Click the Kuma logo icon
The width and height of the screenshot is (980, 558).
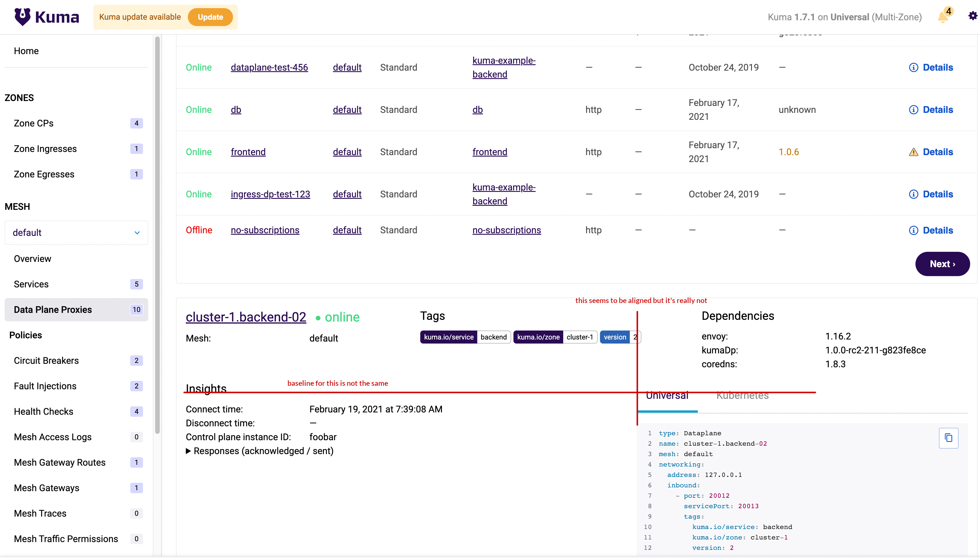click(x=23, y=16)
